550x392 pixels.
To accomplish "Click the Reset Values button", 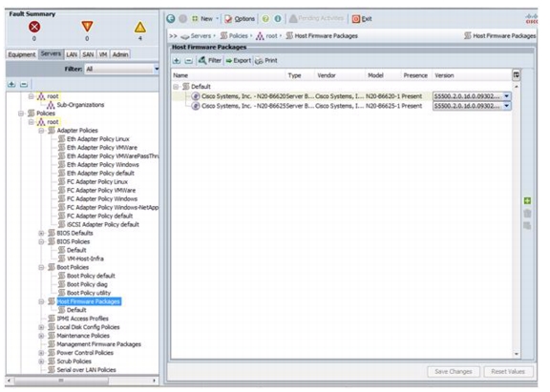I will point(508,371).
